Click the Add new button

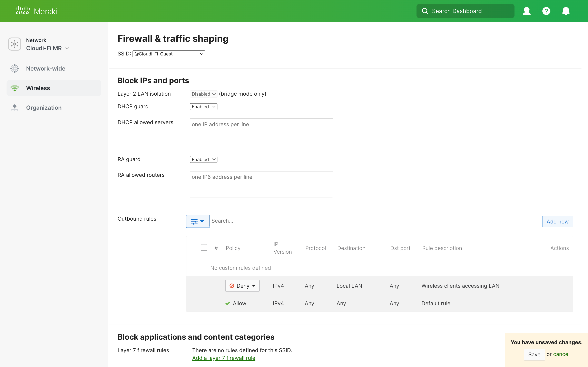click(x=557, y=221)
